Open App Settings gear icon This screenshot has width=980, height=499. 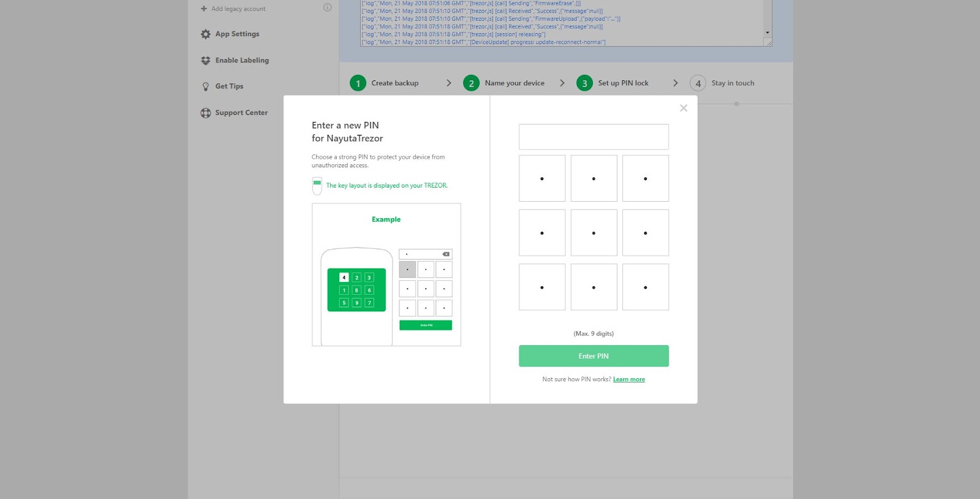(x=205, y=34)
